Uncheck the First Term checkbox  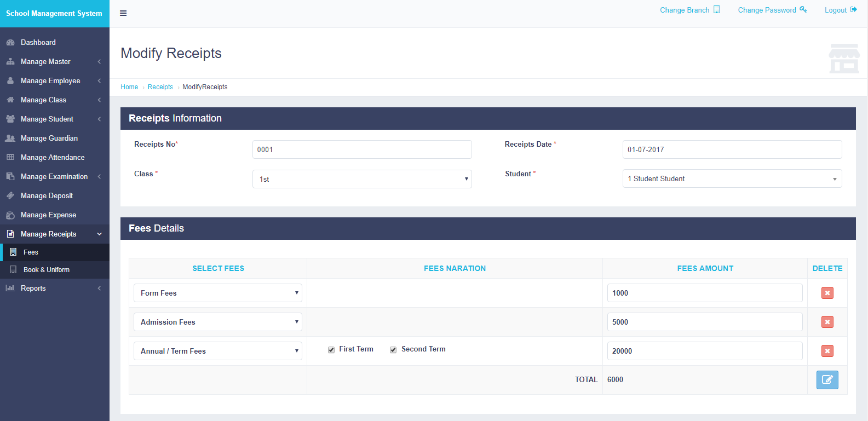331,350
